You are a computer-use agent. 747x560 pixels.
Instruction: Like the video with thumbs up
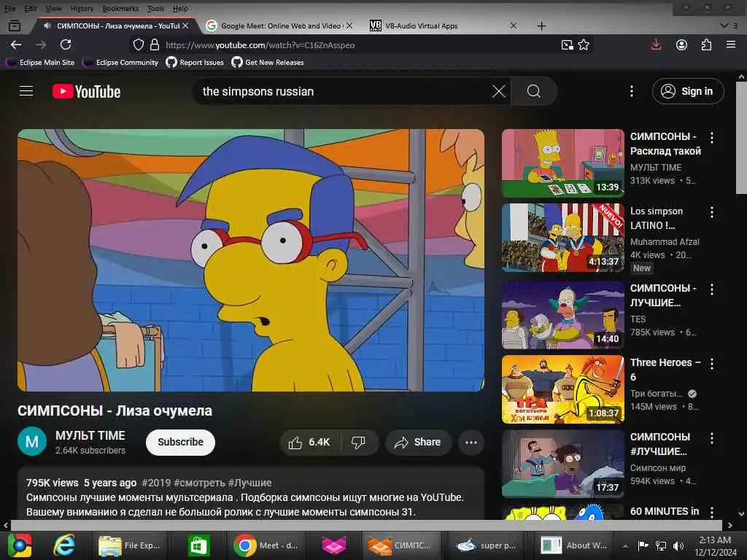[x=309, y=443]
